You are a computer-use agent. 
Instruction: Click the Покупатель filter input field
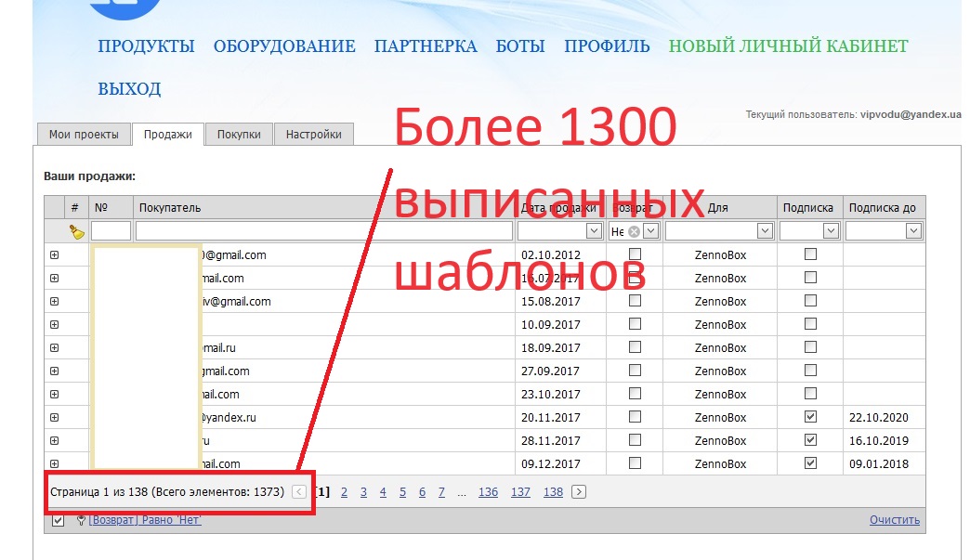click(x=324, y=231)
